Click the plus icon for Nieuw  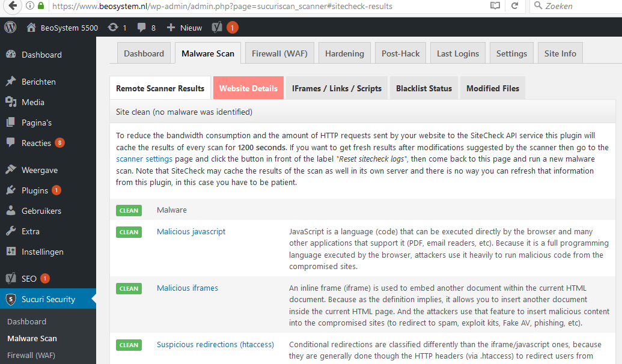(x=171, y=28)
